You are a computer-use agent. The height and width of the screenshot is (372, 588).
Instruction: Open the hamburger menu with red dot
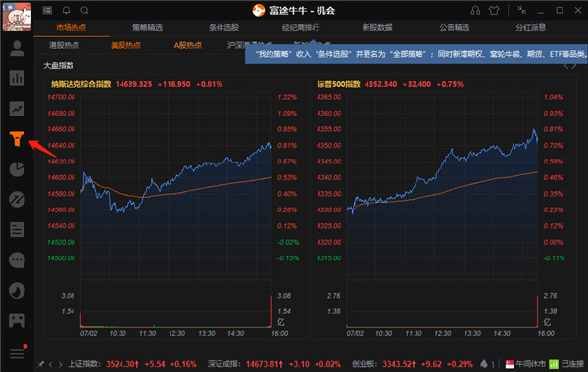pyautogui.click(x=18, y=352)
